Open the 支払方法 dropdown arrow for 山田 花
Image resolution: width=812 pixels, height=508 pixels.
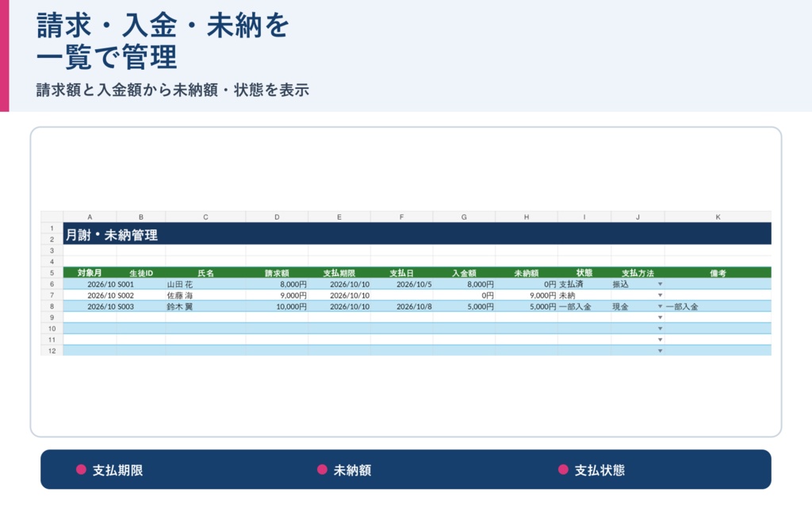660,284
